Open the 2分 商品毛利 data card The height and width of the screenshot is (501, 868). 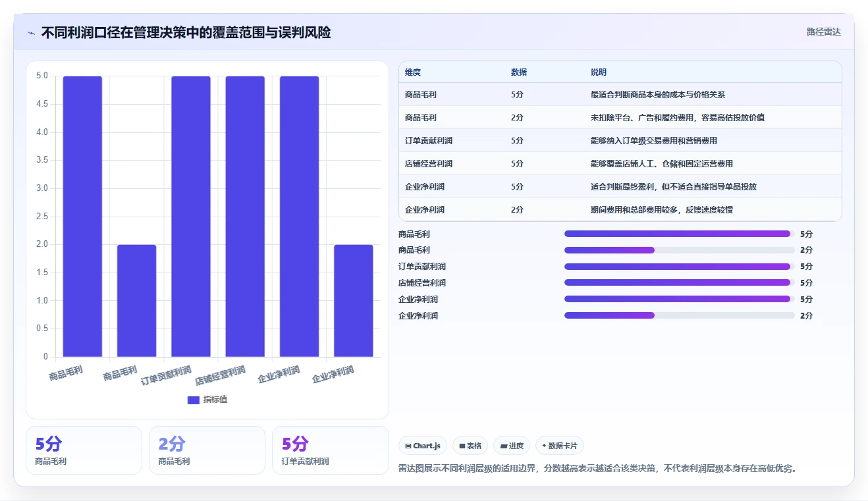point(207,450)
